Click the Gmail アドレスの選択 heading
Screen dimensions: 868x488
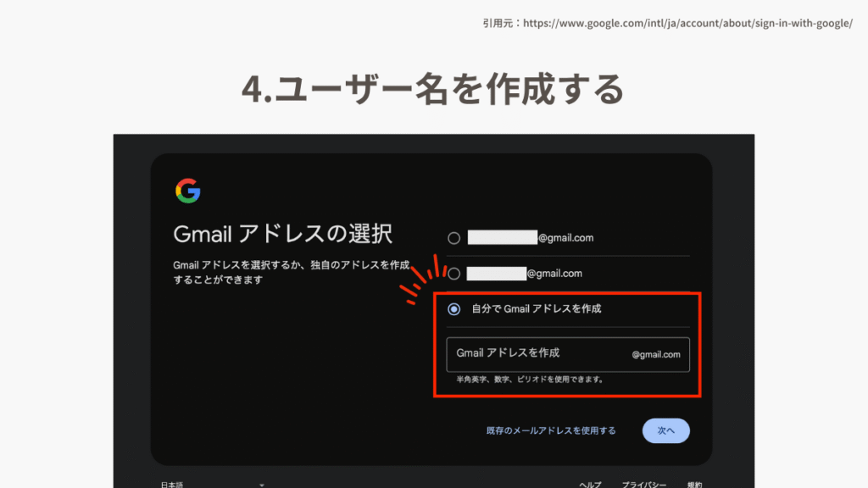click(283, 234)
